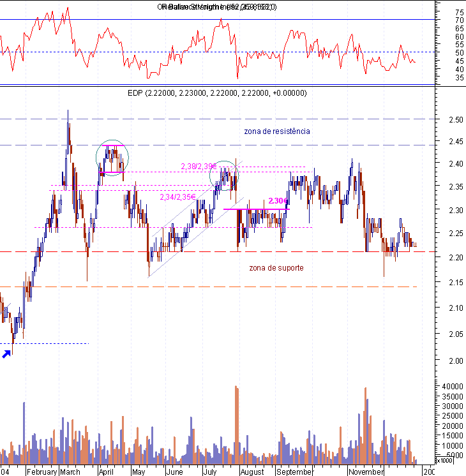
Task: Click the magenta '2,34/2,35€' annotation
Action: pos(177,197)
